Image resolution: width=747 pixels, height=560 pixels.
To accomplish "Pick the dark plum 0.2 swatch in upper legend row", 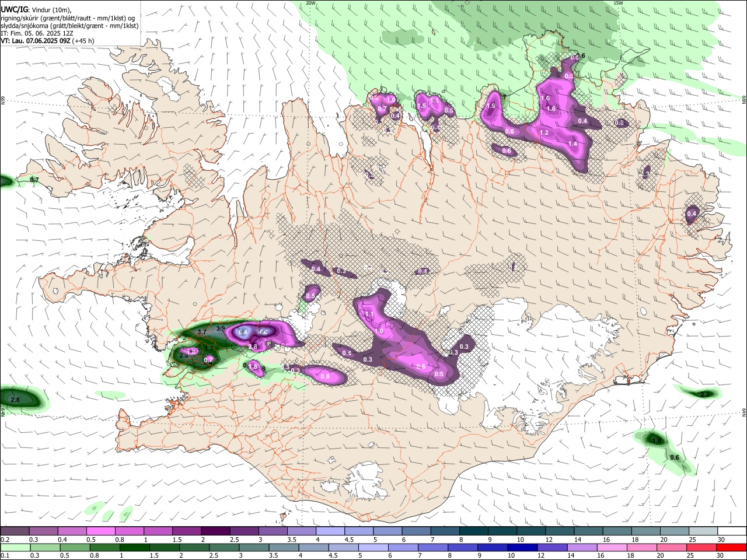I will (x=15, y=531).
